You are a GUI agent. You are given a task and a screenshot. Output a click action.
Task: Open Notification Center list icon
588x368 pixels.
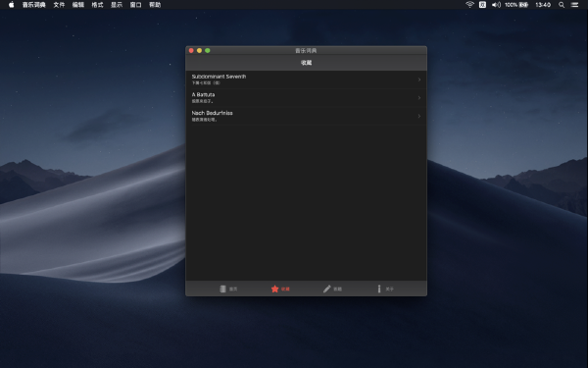coord(574,5)
